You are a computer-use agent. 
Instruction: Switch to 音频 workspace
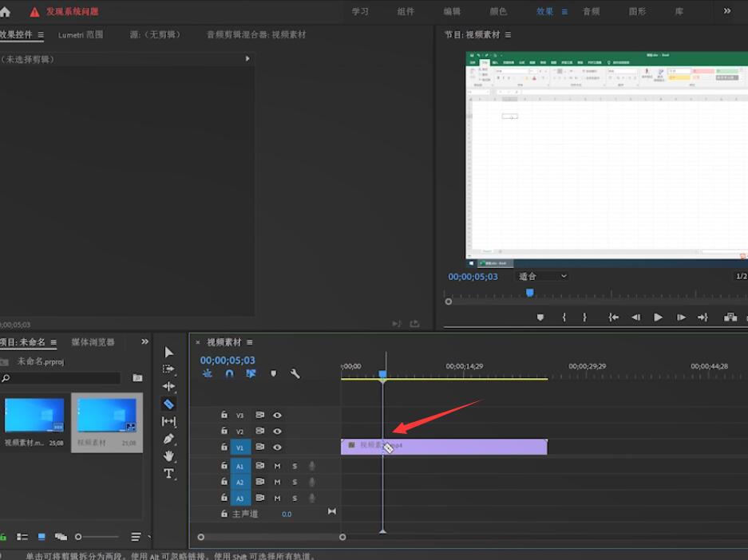click(x=591, y=11)
